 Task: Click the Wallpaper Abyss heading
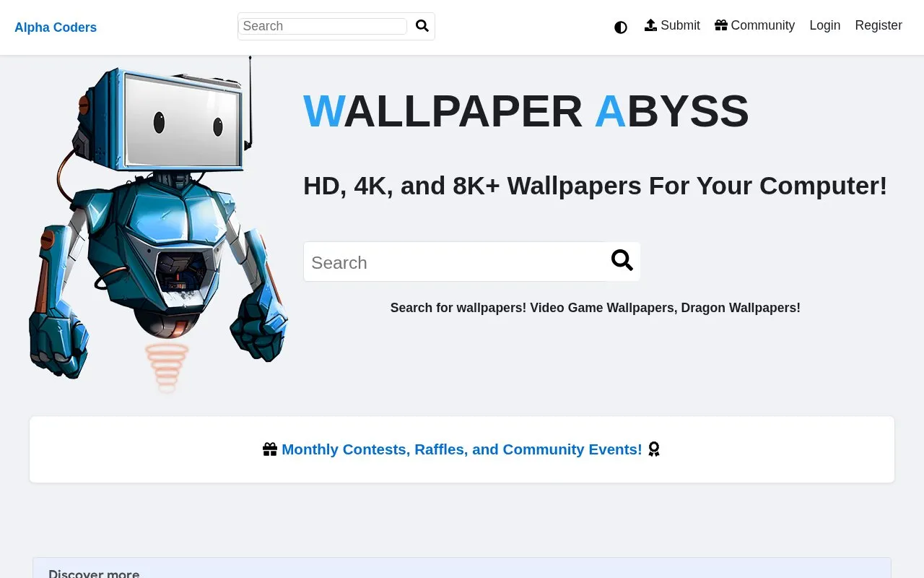pos(526,111)
